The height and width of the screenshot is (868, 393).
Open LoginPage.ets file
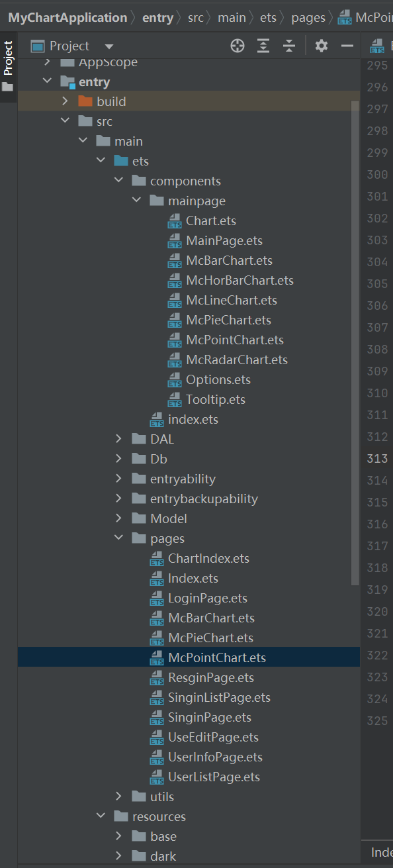tap(208, 598)
